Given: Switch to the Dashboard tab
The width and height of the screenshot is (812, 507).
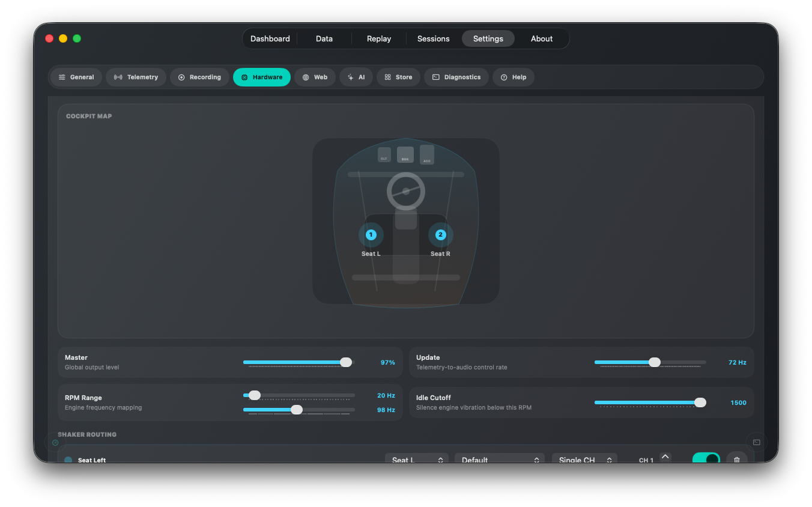Looking at the screenshot, I should click(270, 38).
